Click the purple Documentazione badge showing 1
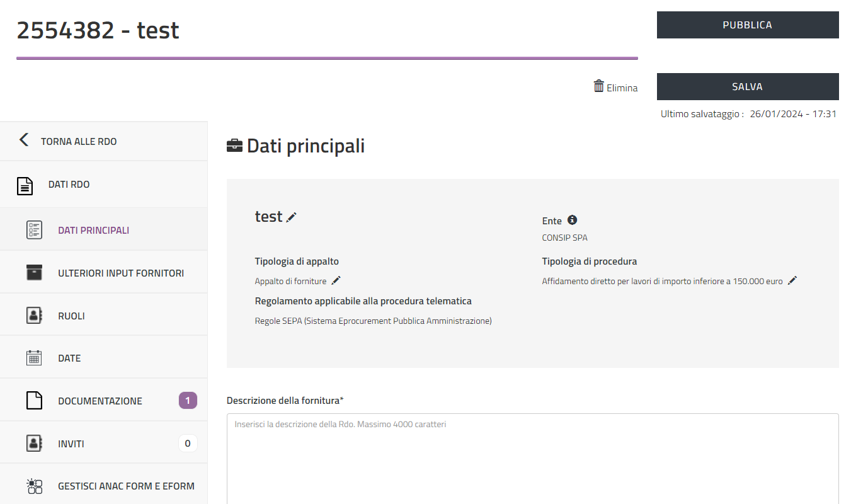Screen dimensions: 851x504 click(x=188, y=401)
